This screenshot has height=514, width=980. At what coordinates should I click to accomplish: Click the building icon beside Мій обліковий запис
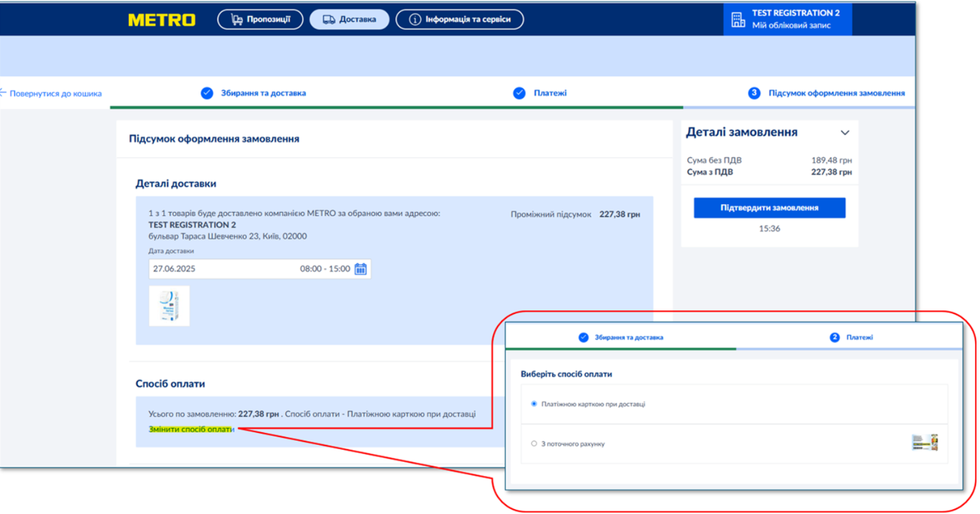pos(738,19)
